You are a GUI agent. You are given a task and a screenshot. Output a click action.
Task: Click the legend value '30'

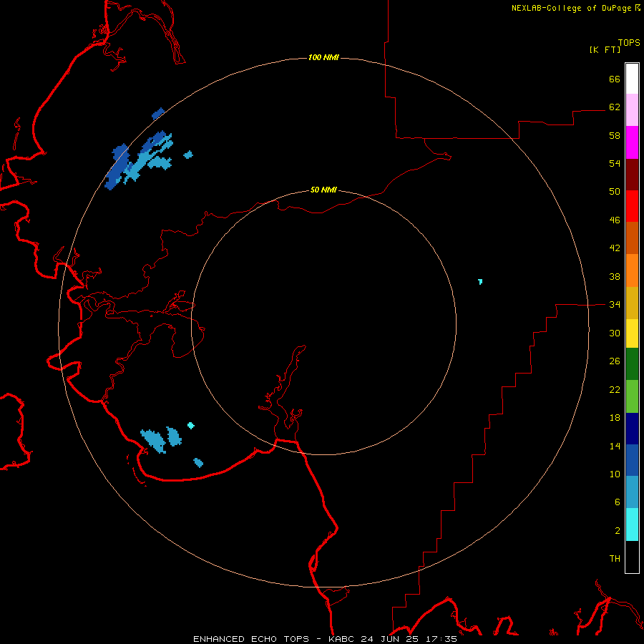(615, 333)
